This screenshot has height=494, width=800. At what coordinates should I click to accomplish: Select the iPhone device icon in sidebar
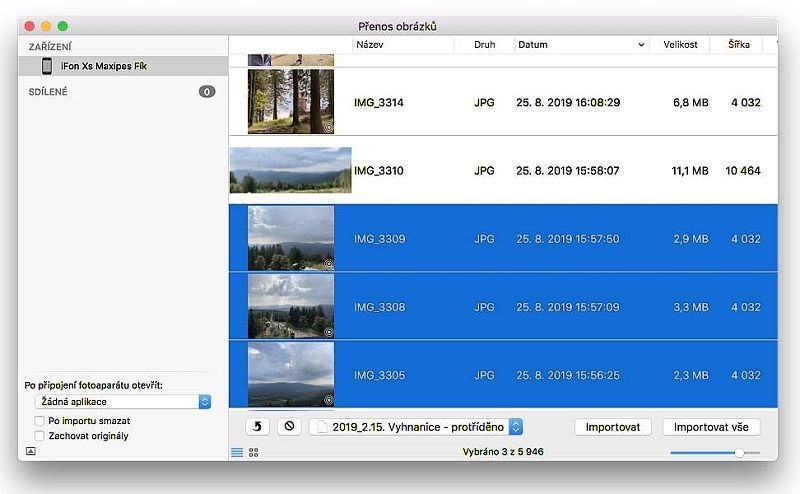[x=47, y=66]
